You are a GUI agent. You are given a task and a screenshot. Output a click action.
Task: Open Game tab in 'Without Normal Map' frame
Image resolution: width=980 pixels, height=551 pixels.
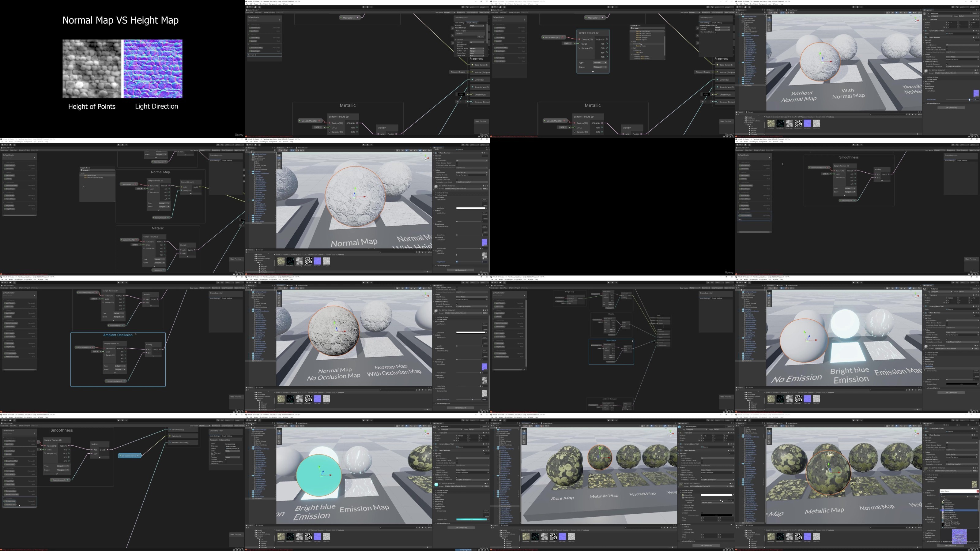coord(779,10)
